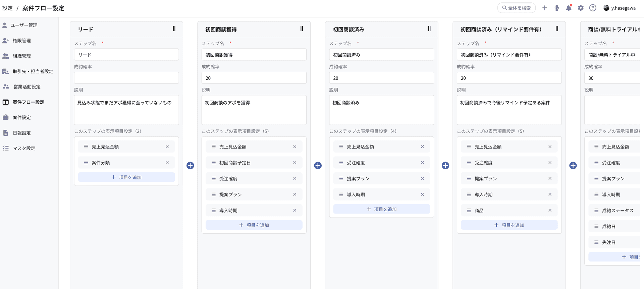The height and width of the screenshot is (289, 644).
Task: Click the plus icon in top bar
Action: (x=544, y=8)
